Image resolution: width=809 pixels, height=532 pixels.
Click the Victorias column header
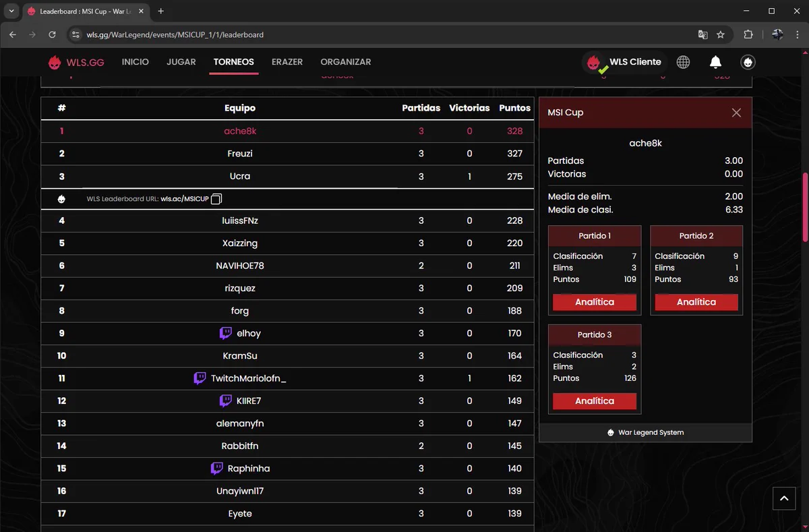coord(469,108)
